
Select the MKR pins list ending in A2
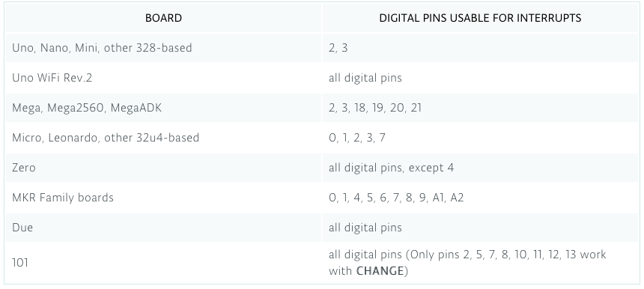pyautogui.click(x=396, y=198)
